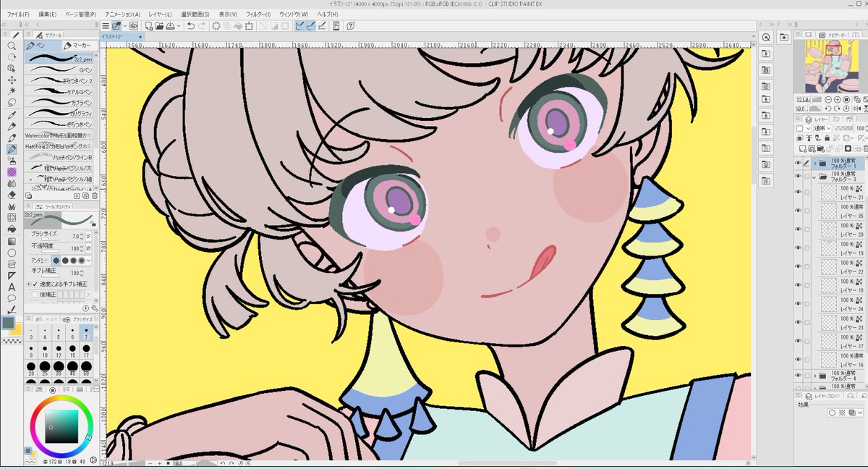The height and width of the screenshot is (469, 868).
Task: Select the magnifier zoom tool
Action: (x=12, y=46)
